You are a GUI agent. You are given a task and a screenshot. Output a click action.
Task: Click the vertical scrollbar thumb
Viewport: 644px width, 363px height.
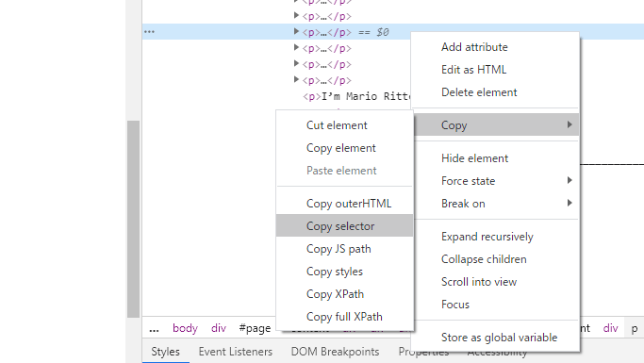click(134, 219)
